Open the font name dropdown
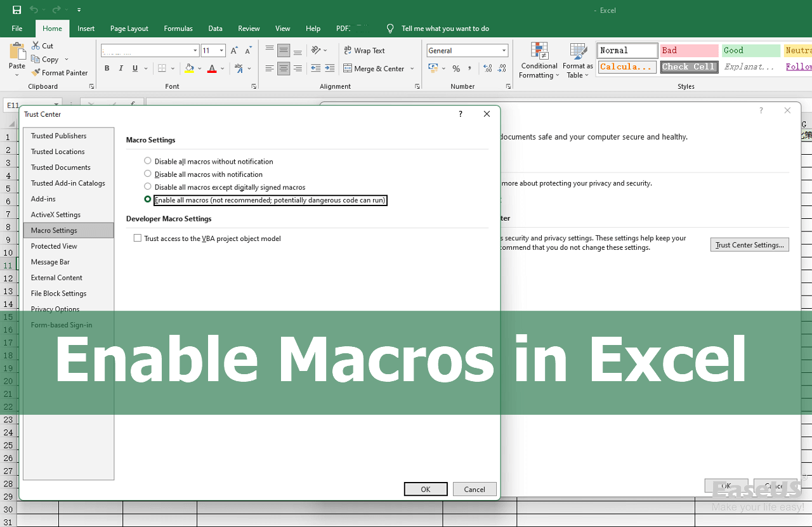Image resolution: width=812 pixels, height=527 pixels. 195,51
